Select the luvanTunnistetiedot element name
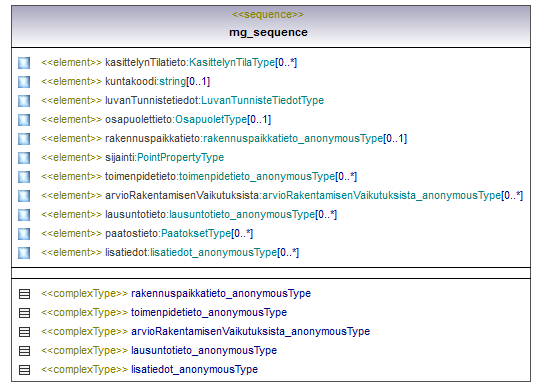Screen dimensions: 541x386 pos(151,100)
